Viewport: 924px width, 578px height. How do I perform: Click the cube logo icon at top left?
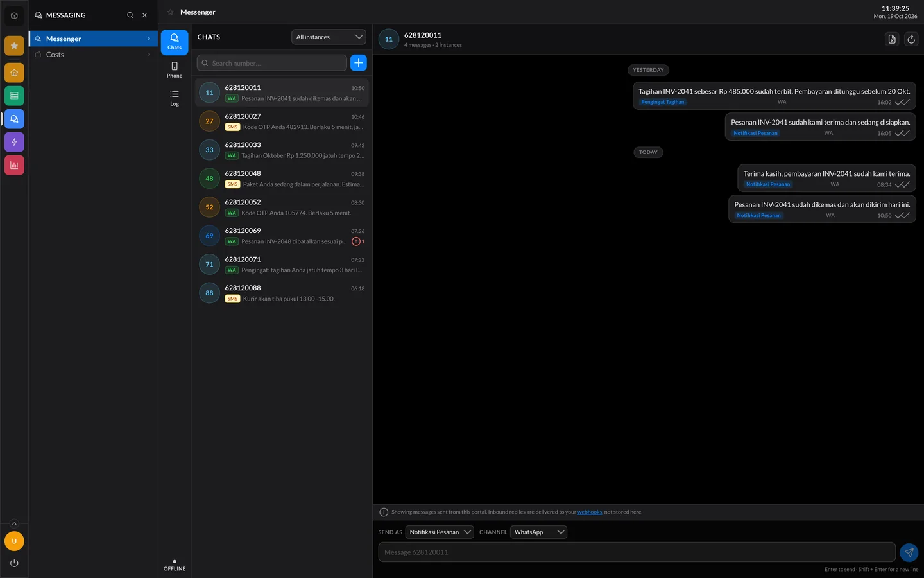14,15
